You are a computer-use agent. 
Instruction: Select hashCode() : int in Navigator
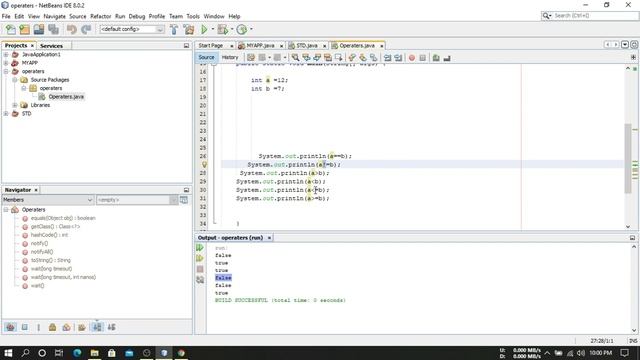(49, 235)
